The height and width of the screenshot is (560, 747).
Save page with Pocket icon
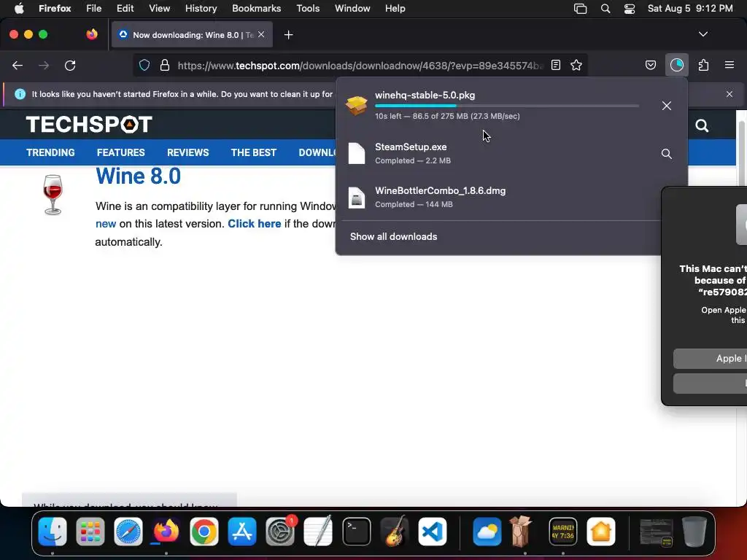(650, 65)
